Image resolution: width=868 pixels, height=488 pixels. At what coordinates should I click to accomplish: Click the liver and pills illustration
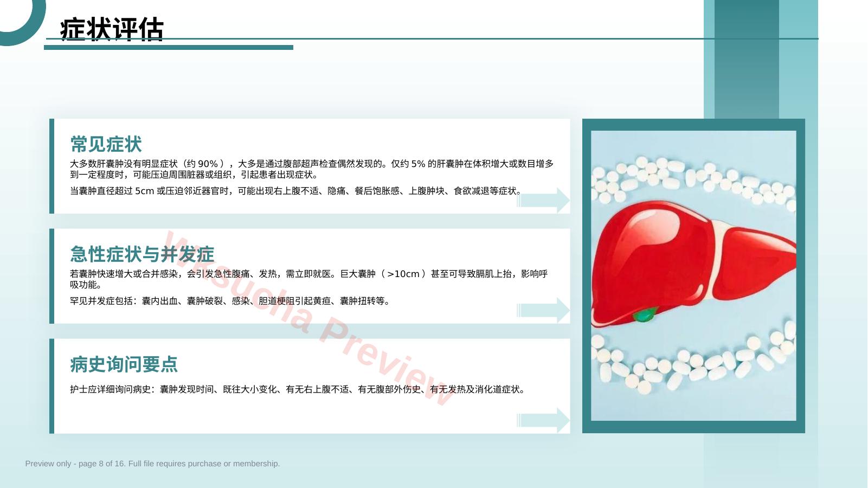click(x=693, y=275)
